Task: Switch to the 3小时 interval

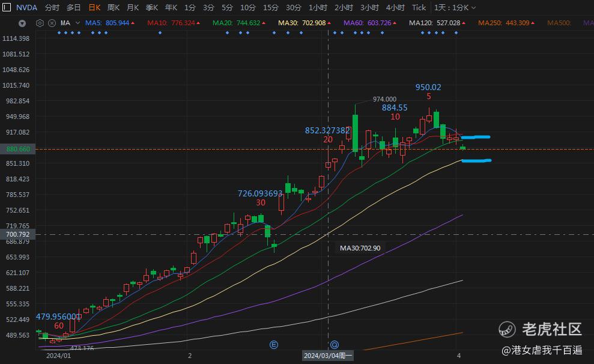Action: [369, 8]
